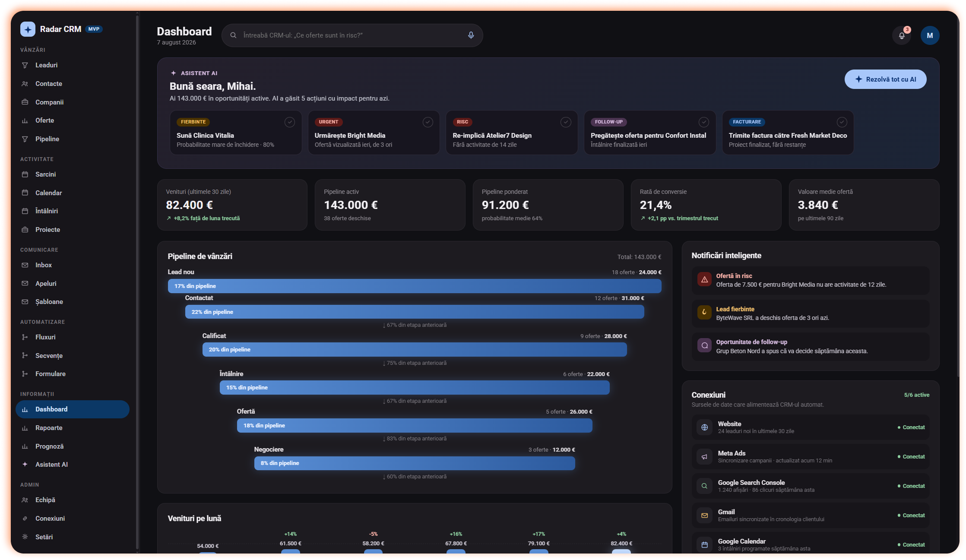Tick the Confort Instal follow-up action
Screen dimensions: 966x560
(x=704, y=122)
